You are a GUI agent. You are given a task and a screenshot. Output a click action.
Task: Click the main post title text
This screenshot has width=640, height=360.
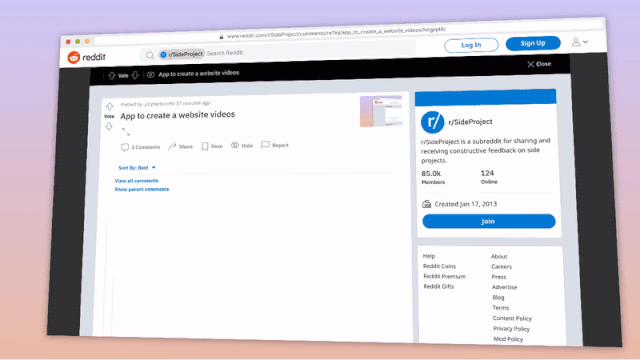tap(178, 116)
